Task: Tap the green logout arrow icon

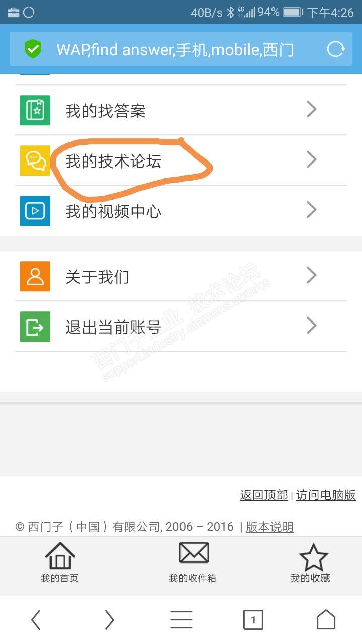Action: (x=35, y=327)
